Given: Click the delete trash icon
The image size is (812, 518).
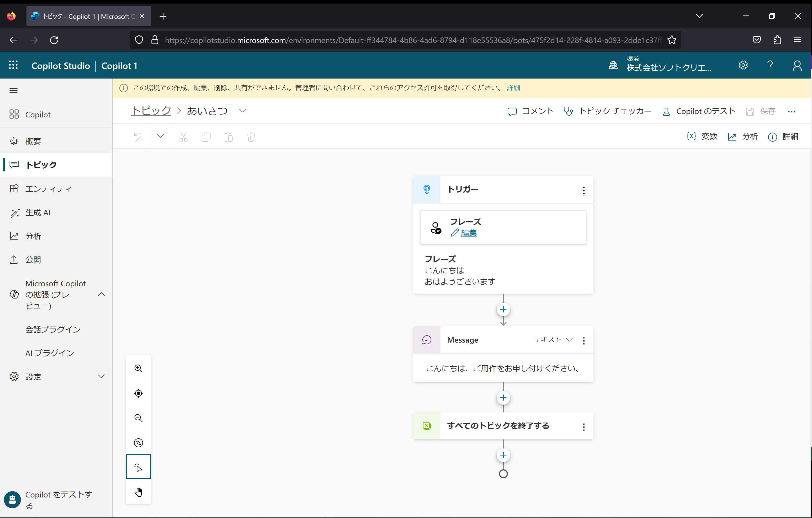Looking at the screenshot, I should 251,137.
